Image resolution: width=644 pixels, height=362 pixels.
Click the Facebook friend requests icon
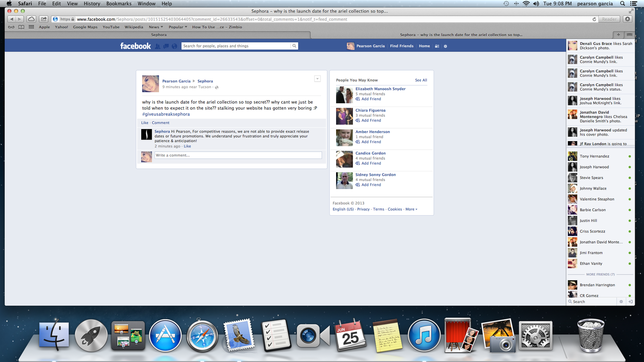tap(157, 46)
